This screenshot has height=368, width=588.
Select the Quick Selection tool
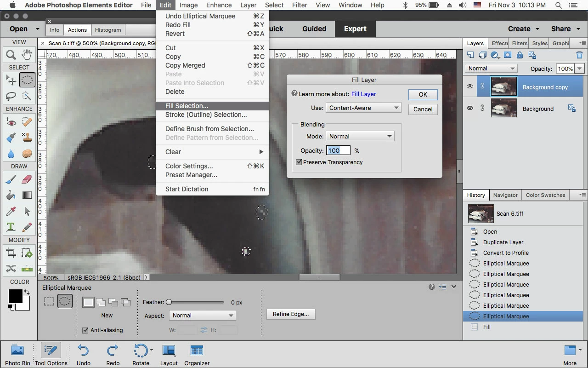[x=27, y=96]
